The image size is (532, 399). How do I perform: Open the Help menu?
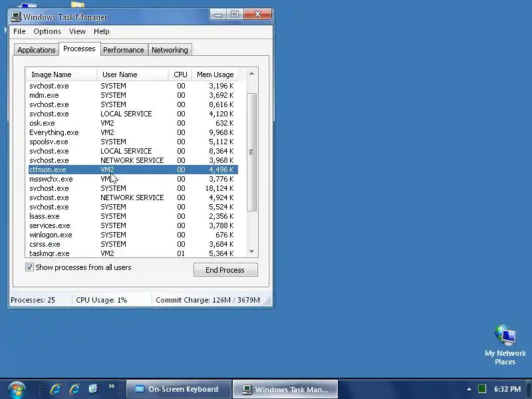pyautogui.click(x=102, y=31)
